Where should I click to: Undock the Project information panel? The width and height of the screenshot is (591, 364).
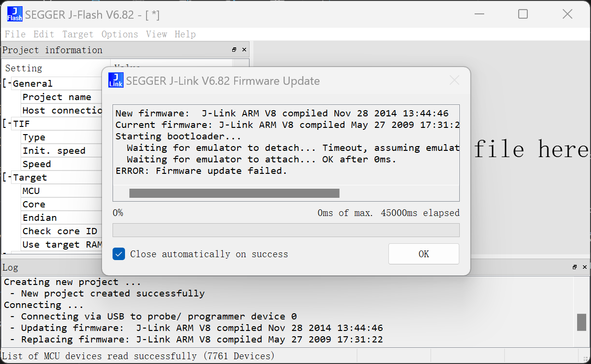(234, 50)
